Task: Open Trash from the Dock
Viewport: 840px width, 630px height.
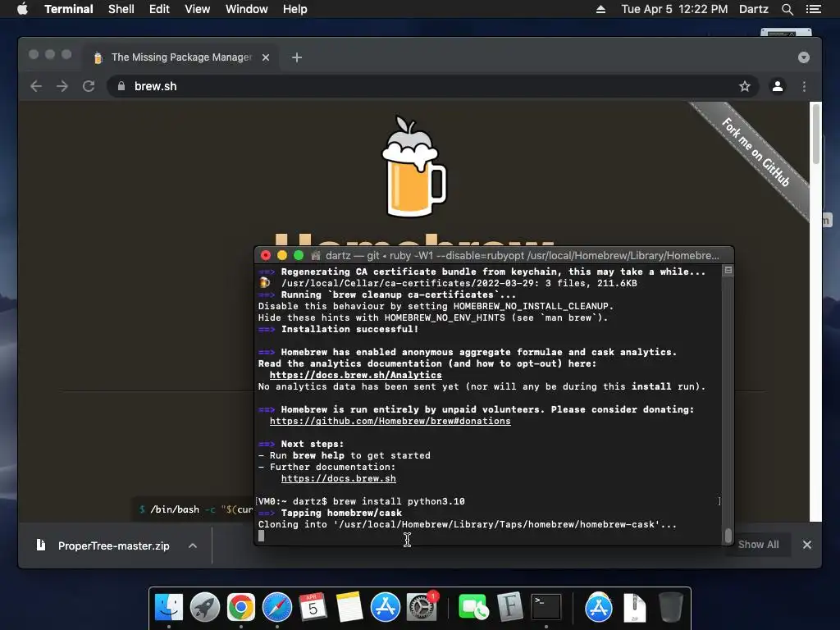Action: [671, 608]
